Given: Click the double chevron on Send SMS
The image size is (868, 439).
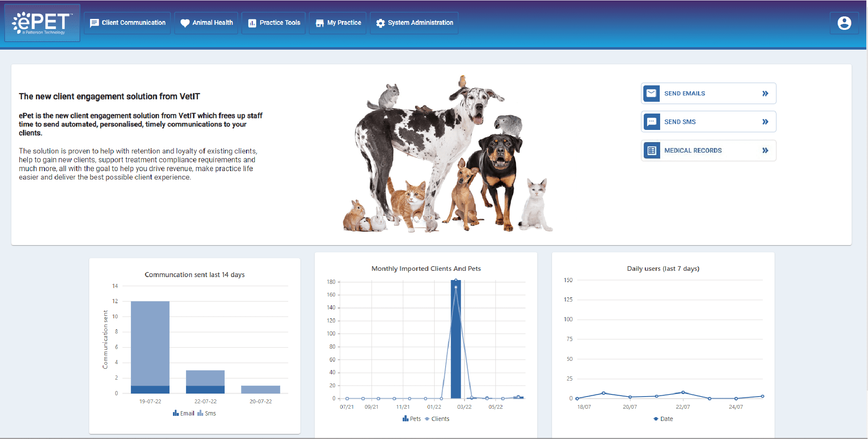Looking at the screenshot, I should point(765,122).
